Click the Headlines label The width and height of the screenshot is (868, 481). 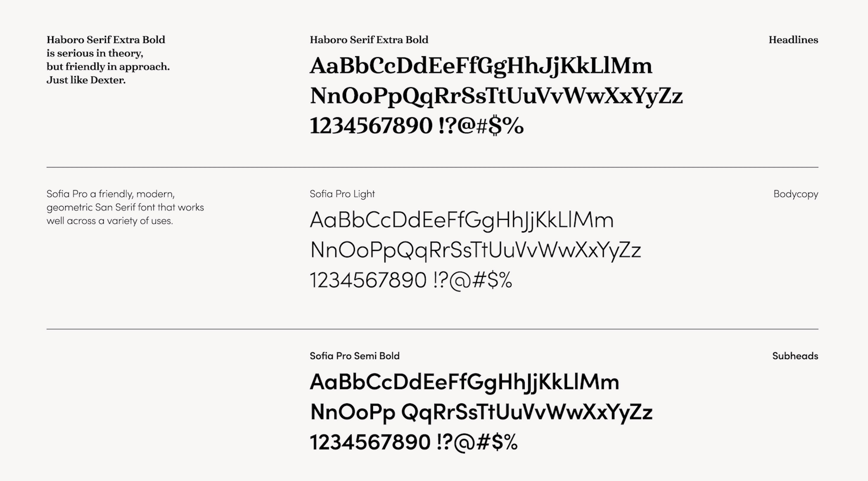tap(793, 40)
